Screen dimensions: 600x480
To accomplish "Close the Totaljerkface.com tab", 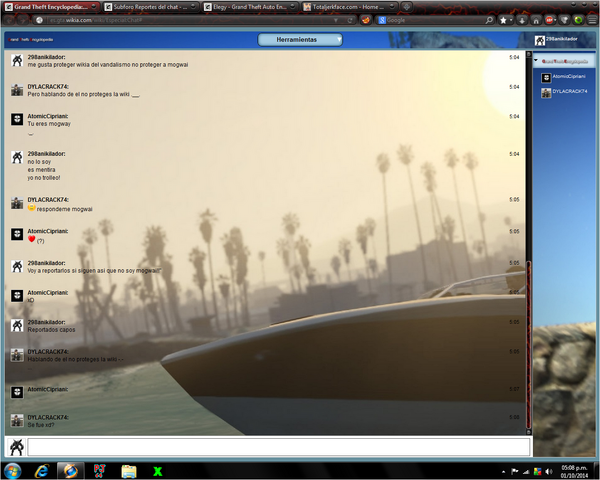I will click(x=392, y=7).
